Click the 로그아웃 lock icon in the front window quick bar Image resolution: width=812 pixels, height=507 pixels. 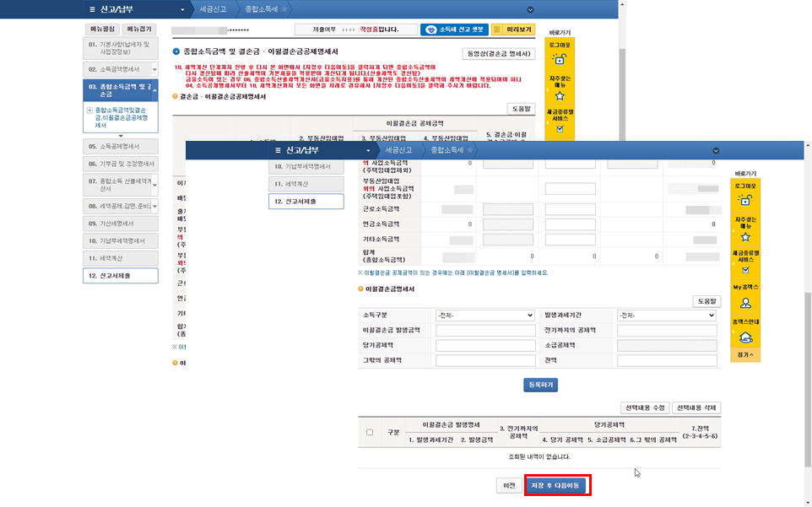[x=745, y=200]
